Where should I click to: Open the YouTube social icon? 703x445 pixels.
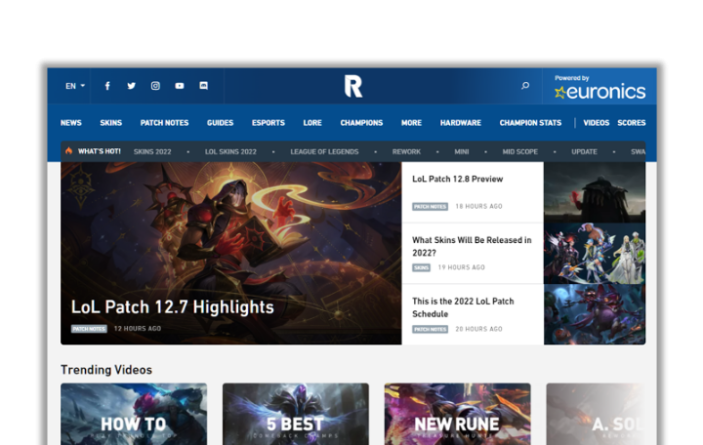(x=179, y=86)
